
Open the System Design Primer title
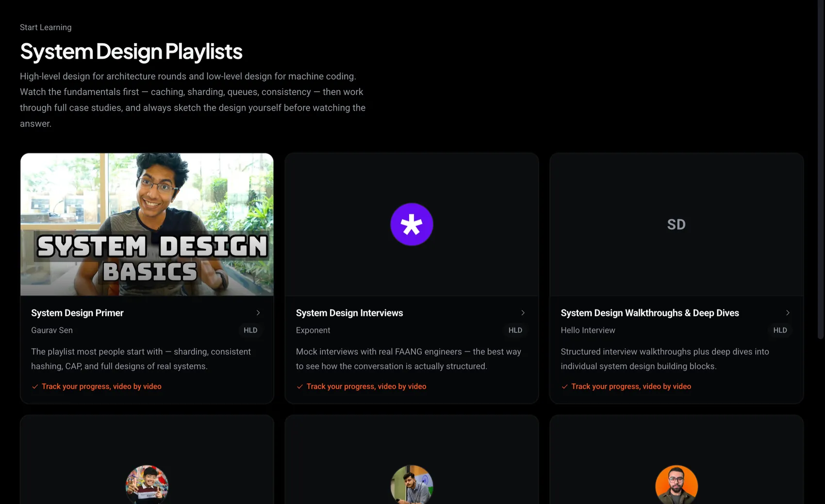click(77, 313)
